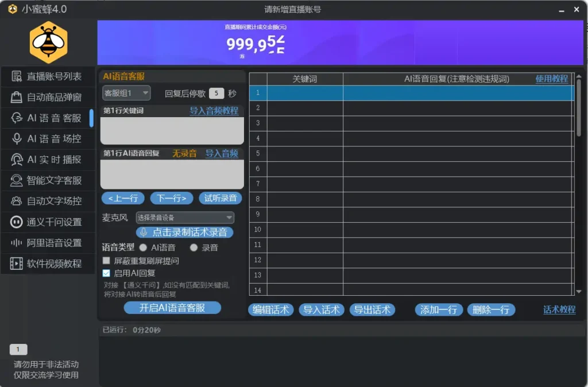Click the 自动商品弹窗 shopping bag icon
The height and width of the screenshot is (387, 588).
[16, 97]
